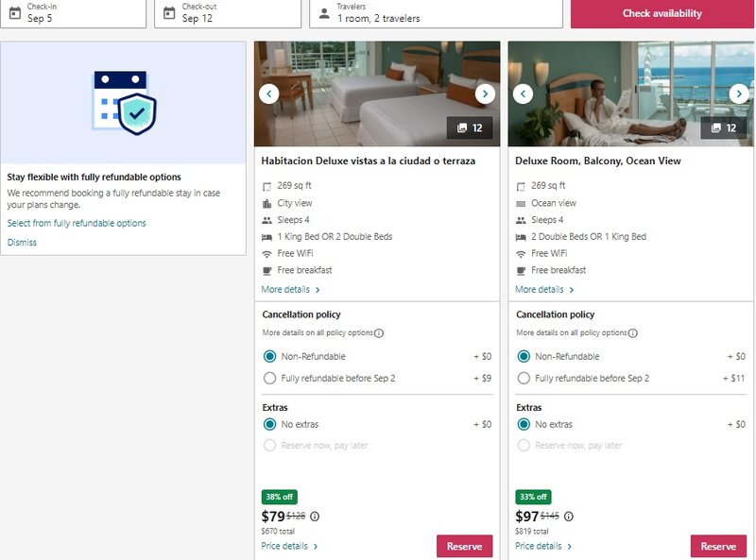Select Fully refundable option for city view room
Viewport: 756px width, 560px height.
pyautogui.click(x=270, y=378)
